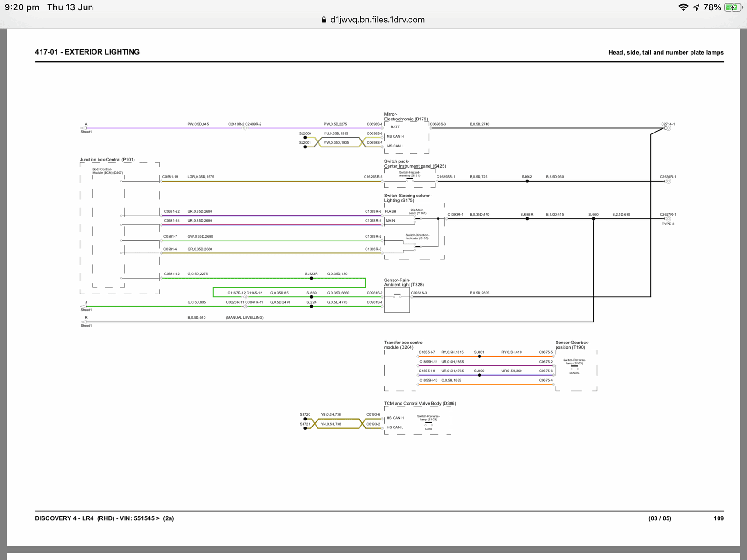Tap Switch-Direction-indicator (S105) label
The image size is (747, 560).
(x=417, y=237)
